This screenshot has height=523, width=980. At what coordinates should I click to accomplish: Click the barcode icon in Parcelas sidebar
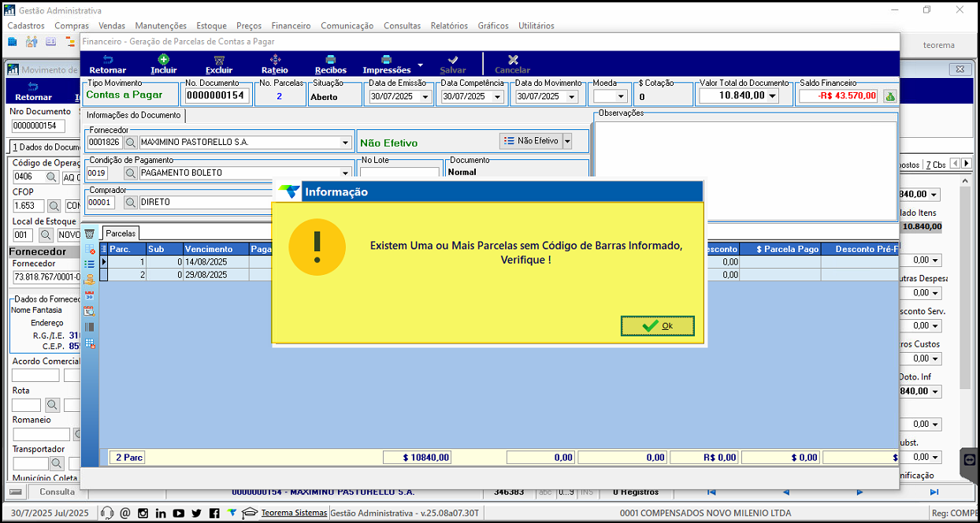point(89,327)
